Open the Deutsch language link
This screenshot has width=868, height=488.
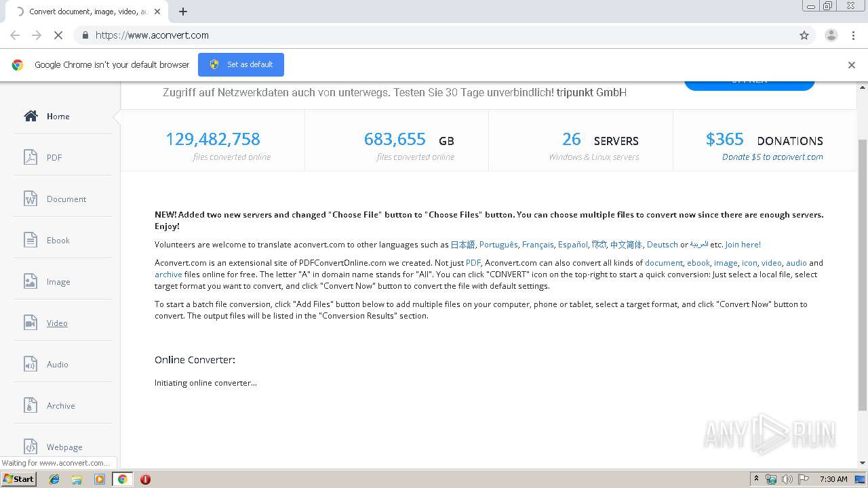click(x=663, y=245)
